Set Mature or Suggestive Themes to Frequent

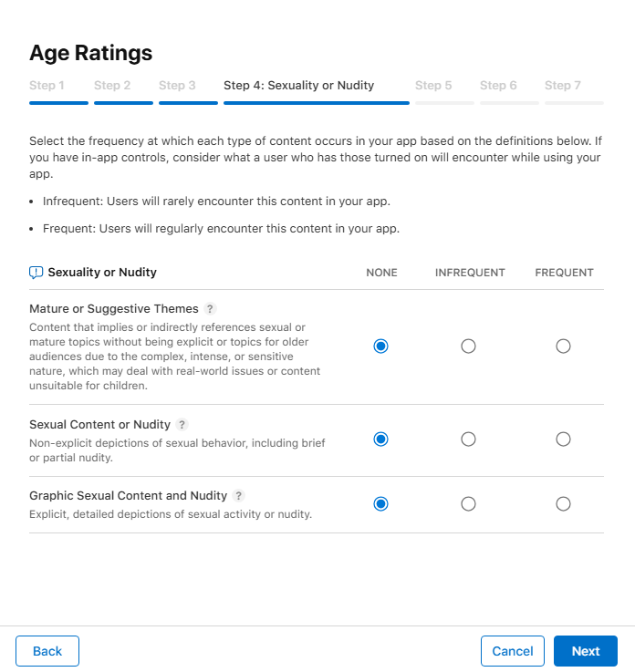click(x=563, y=346)
